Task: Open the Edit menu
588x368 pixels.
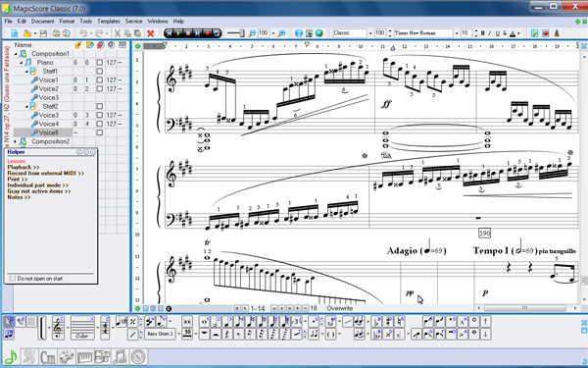Action: (x=22, y=22)
